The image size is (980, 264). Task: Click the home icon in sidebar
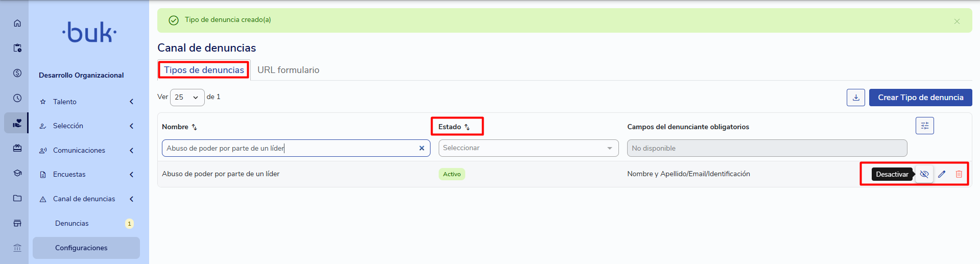pyautogui.click(x=17, y=23)
